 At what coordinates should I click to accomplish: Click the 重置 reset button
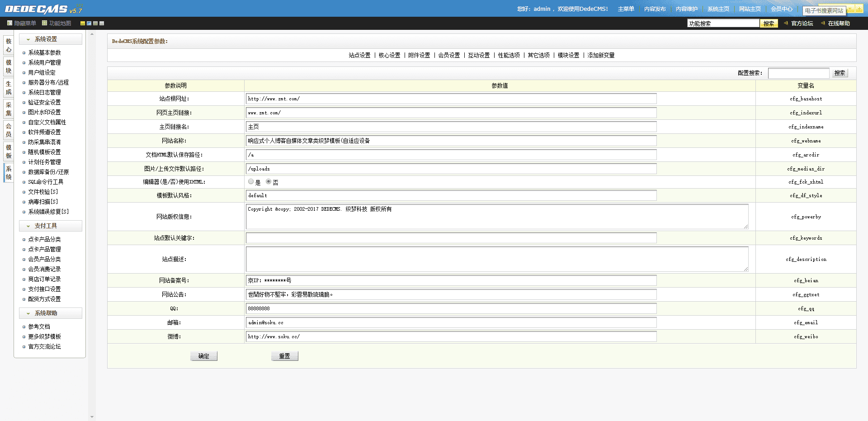(x=285, y=356)
